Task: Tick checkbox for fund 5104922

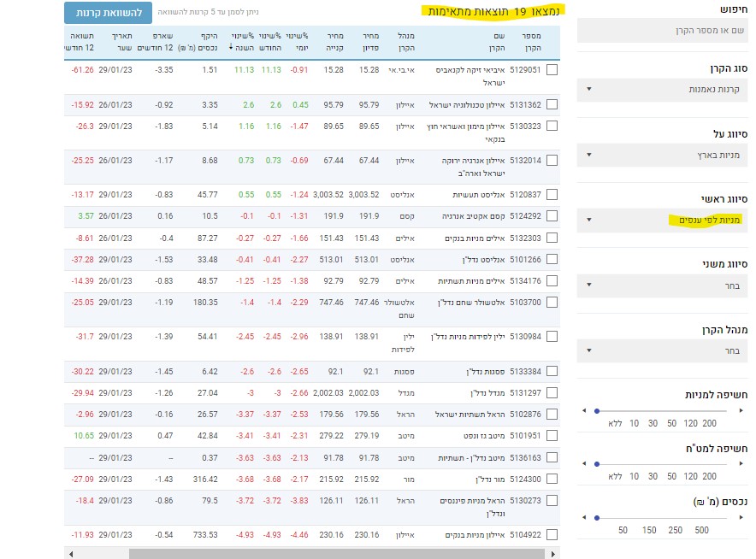Action: pos(552,535)
